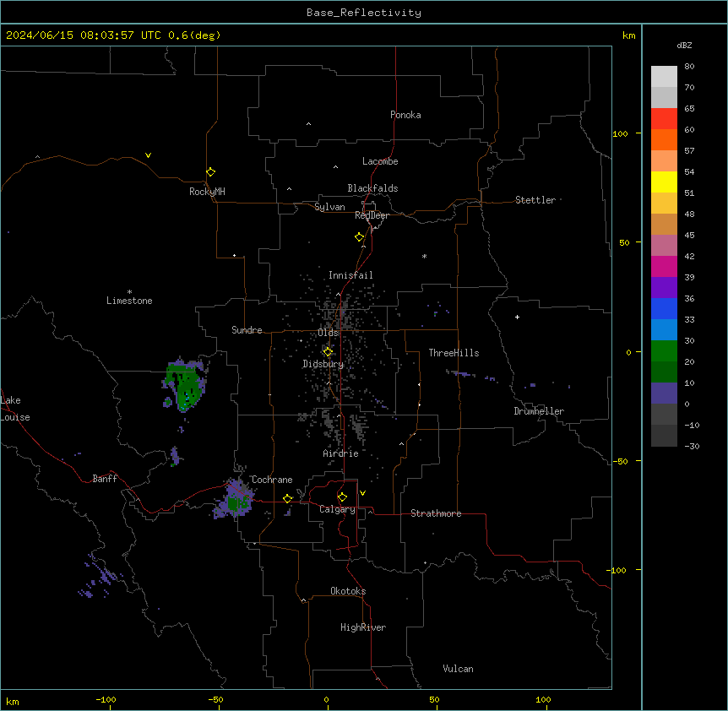Click the large green radar echo west of Sundre
Screen dimensions: 728x711
(x=185, y=386)
